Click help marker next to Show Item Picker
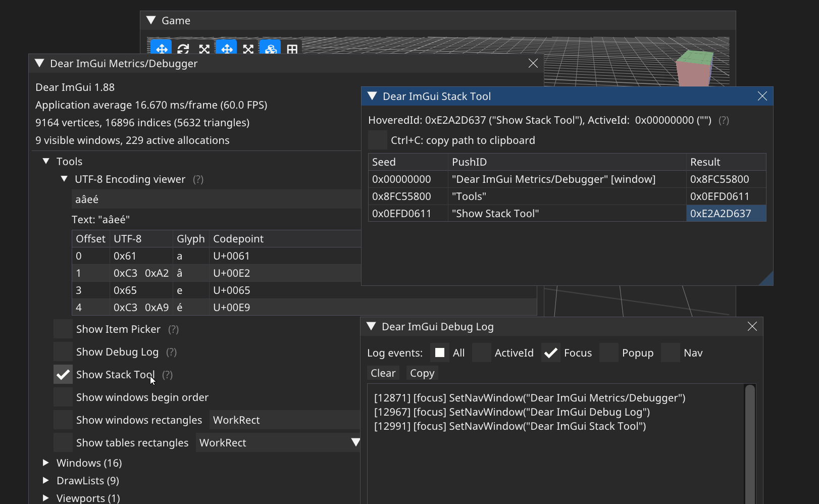Screen dimensions: 819x504 coord(173,329)
